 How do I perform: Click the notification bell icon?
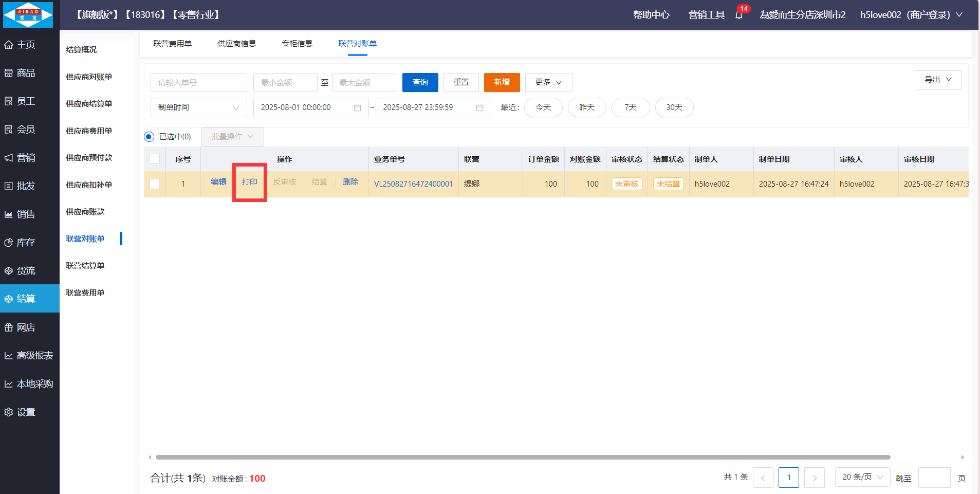point(739,15)
